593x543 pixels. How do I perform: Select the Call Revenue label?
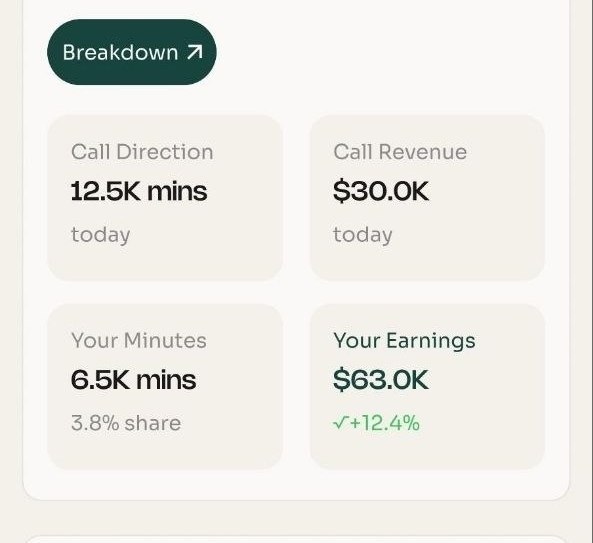tap(400, 152)
